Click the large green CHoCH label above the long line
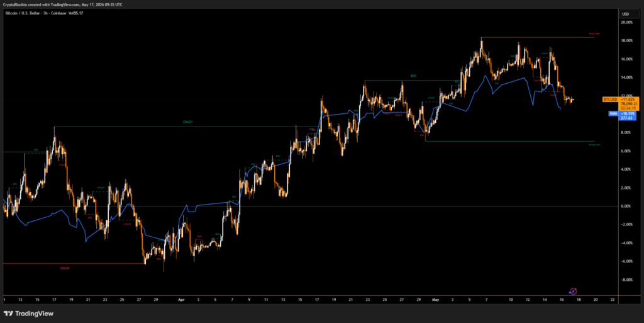This screenshot has height=323, width=644. [187, 122]
